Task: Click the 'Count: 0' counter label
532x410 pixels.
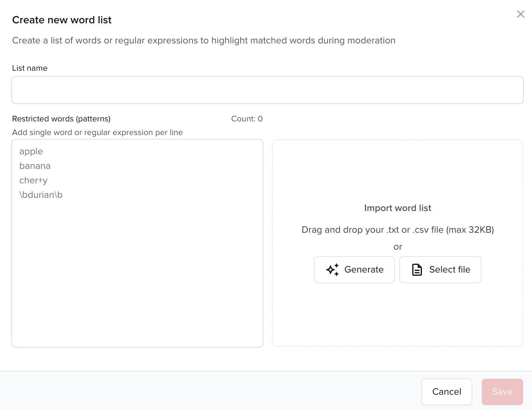Action: [247, 119]
